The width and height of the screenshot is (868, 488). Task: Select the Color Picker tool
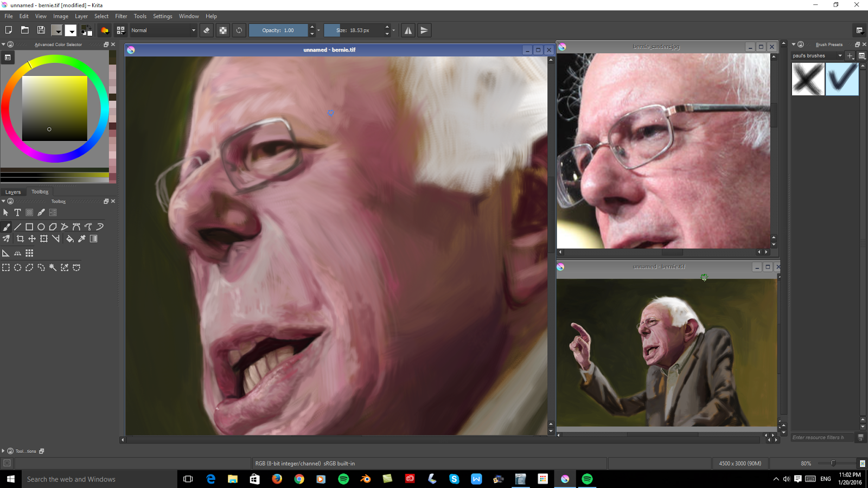(x=81, y=239)
